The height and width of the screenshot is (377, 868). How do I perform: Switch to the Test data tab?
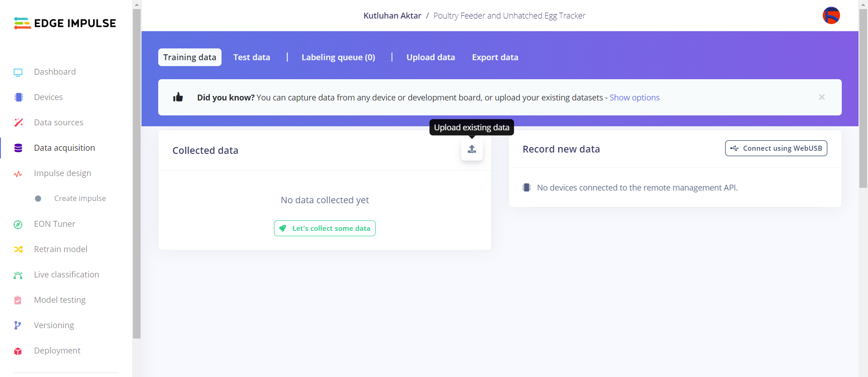[251, 57]
